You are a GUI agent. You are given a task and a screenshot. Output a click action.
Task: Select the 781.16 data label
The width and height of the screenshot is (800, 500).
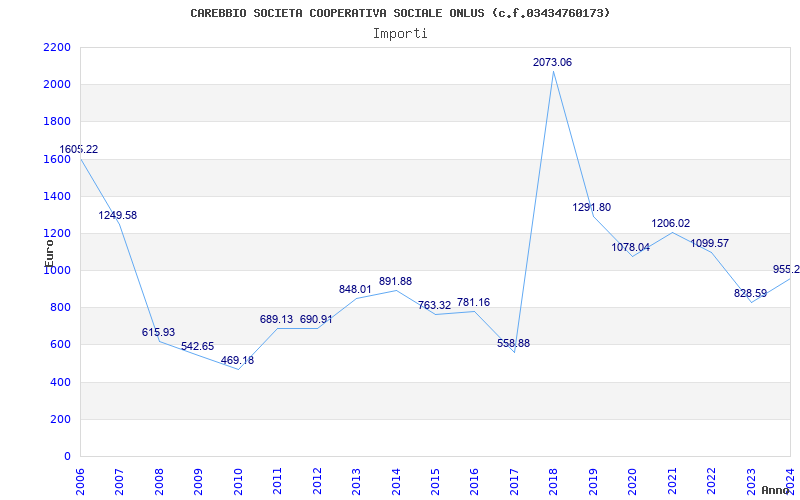473,302
